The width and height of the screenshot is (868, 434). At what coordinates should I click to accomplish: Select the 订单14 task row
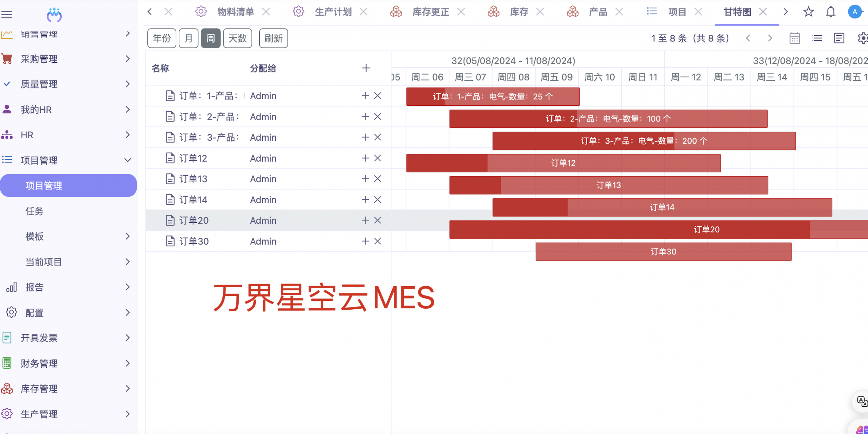(x=268, y=200)
